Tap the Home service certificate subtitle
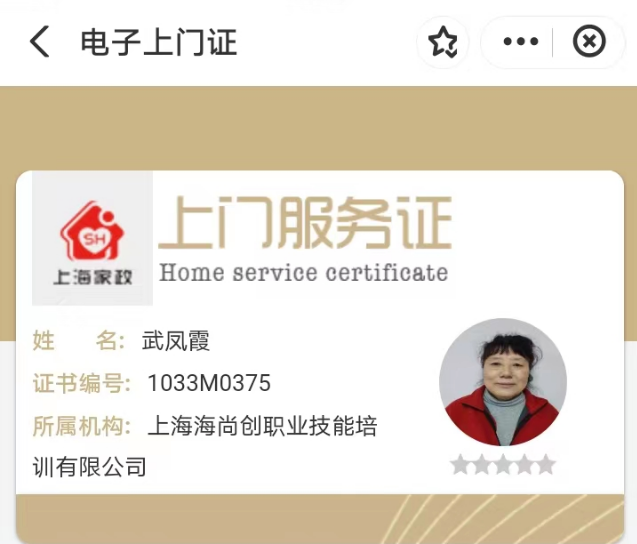The height and width of the screenshot is (544, 637). pos(303,272)
